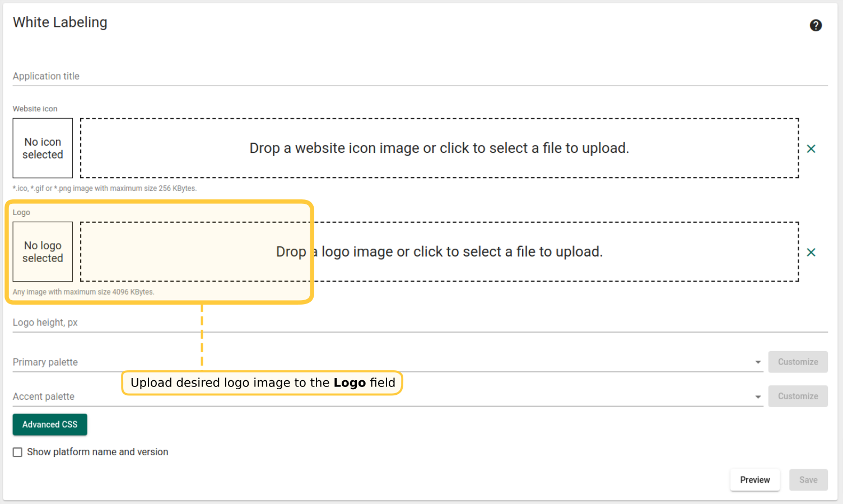Click the Advanced CSS button
The height and width of the screenshot is (504, 843).
pos(50,424)
